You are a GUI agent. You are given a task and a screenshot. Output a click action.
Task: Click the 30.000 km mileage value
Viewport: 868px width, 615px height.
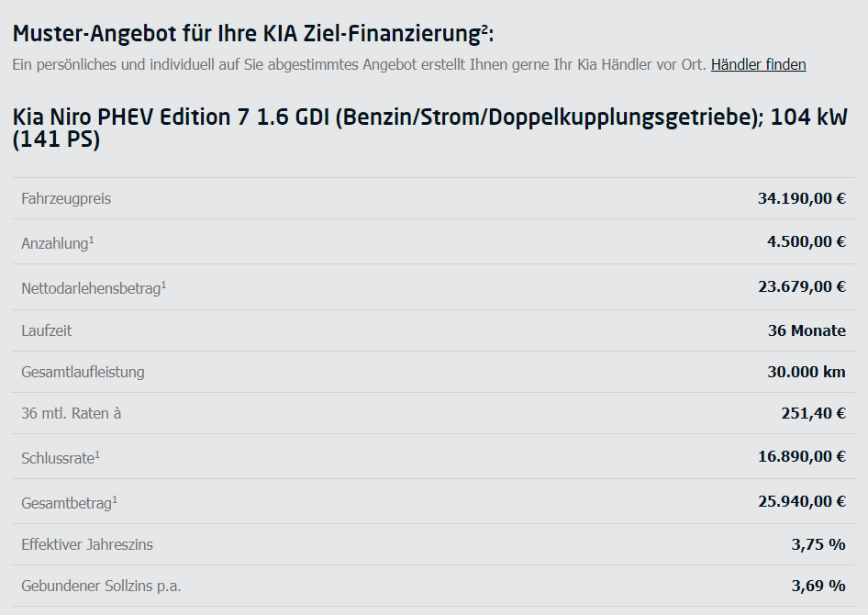tap(806, 372)
